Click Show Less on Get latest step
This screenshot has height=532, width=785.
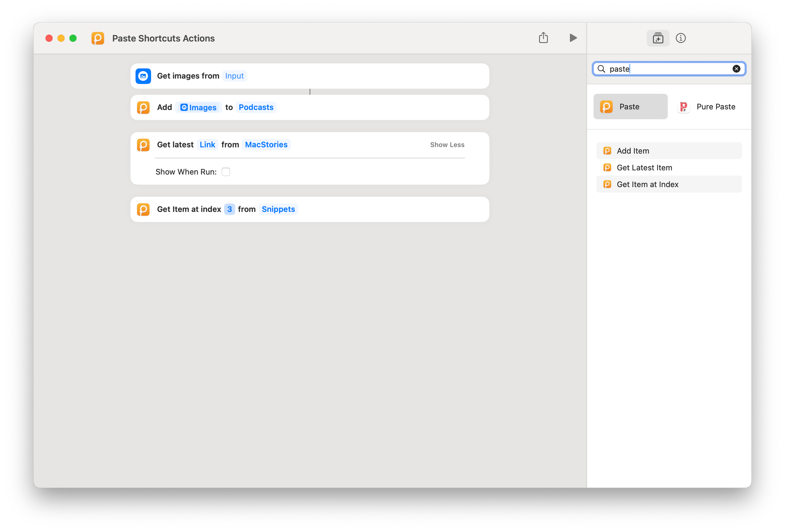tap(446, 144)
